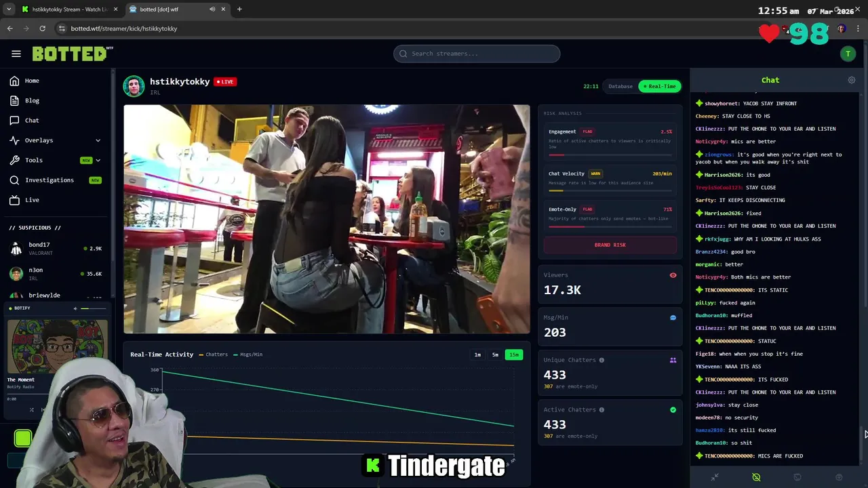
Task: Click the red LIVE badge
Action: coord(225,81)
